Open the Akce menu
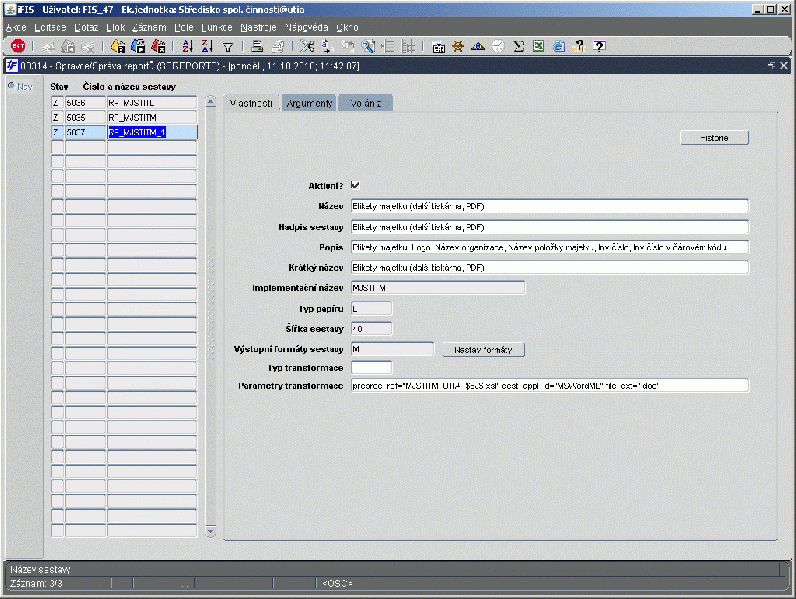The width and height of the screenshot is (796, 599). coord(16,27)
